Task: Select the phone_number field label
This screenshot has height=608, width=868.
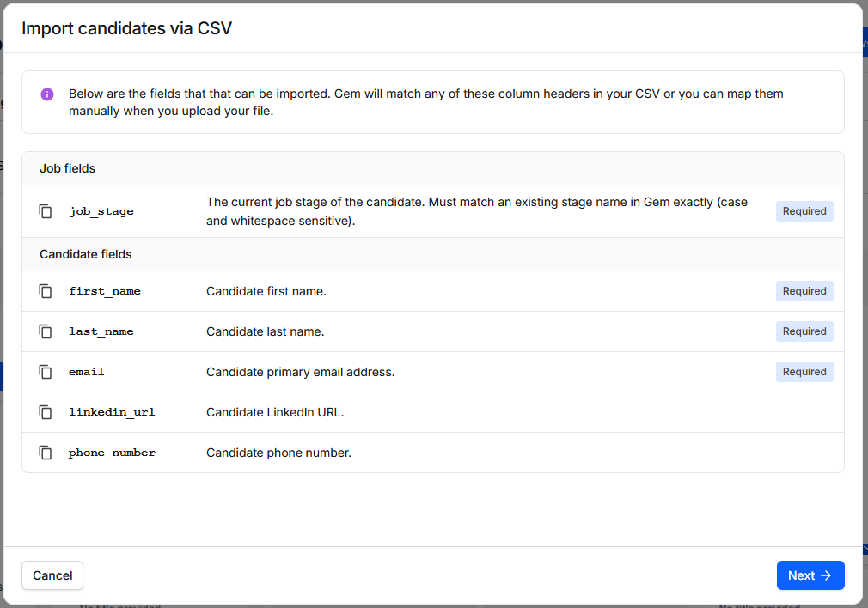Action: 112,453
